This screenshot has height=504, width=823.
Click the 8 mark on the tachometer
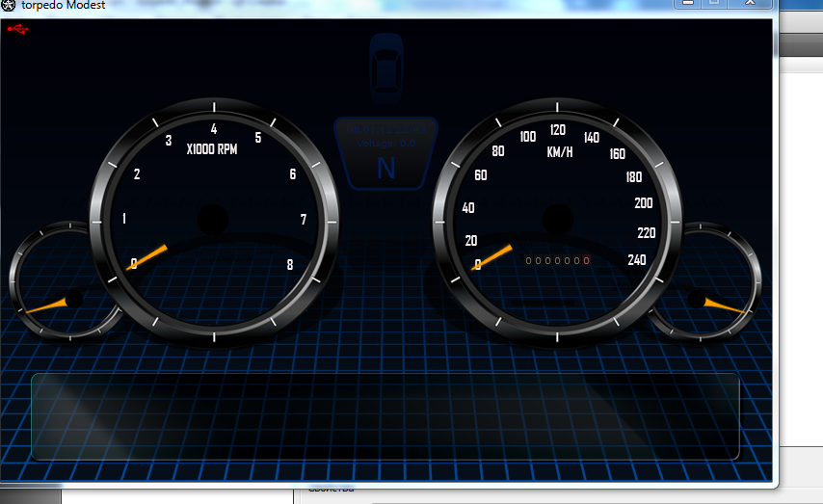point(289,264)
